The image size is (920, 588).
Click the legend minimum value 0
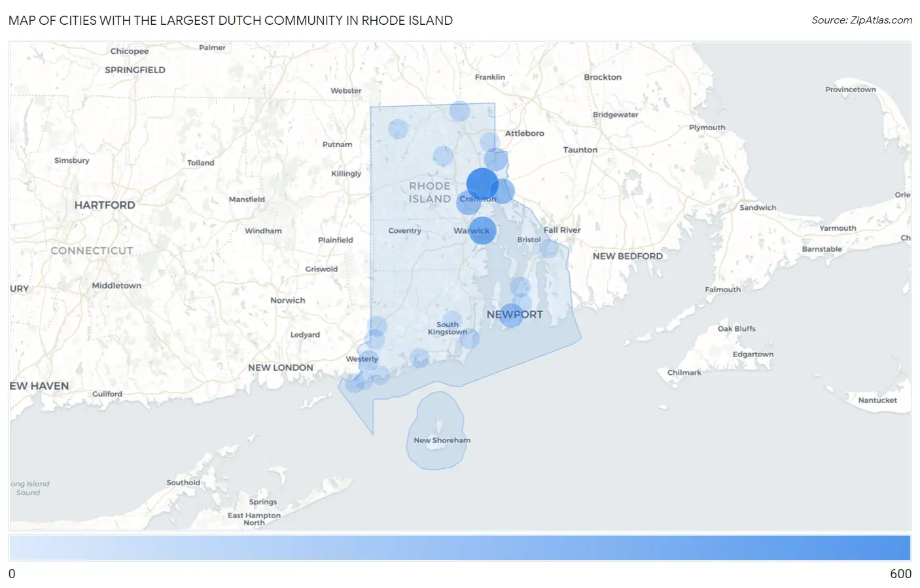12,574
